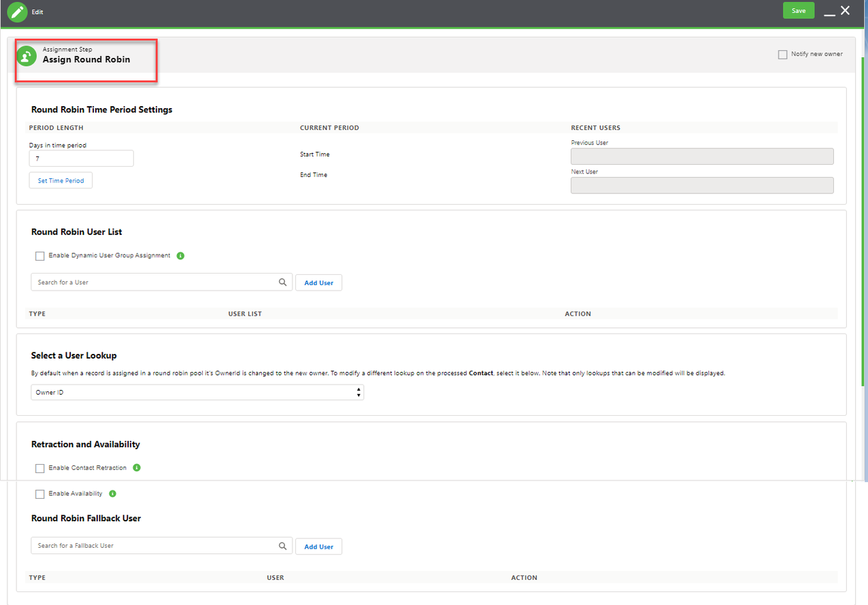The image size is (868, 605).
Task: Check the Enable Availability box
Action: (x=39, y=493)
